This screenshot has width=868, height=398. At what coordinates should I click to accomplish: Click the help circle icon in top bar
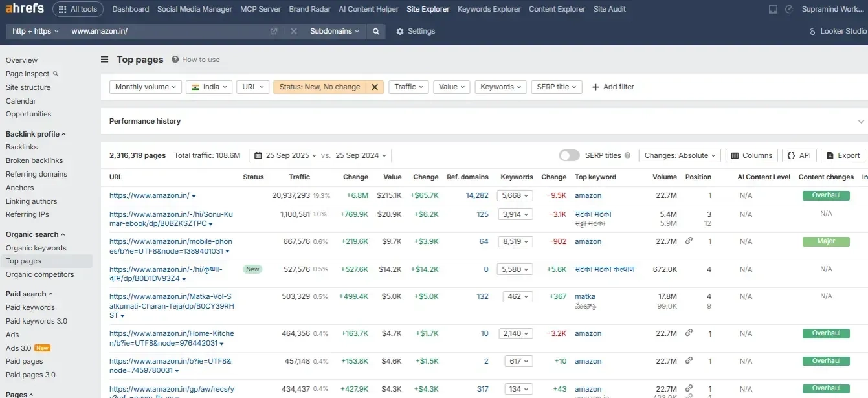(x=789, y=9)
